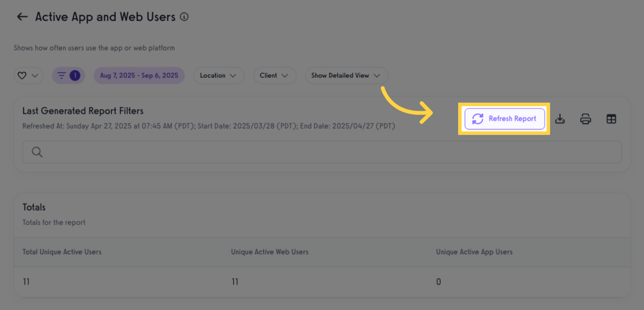Open the filters icon with badge
This screenshot has height=310, width=644.
(x=62, y=75)
